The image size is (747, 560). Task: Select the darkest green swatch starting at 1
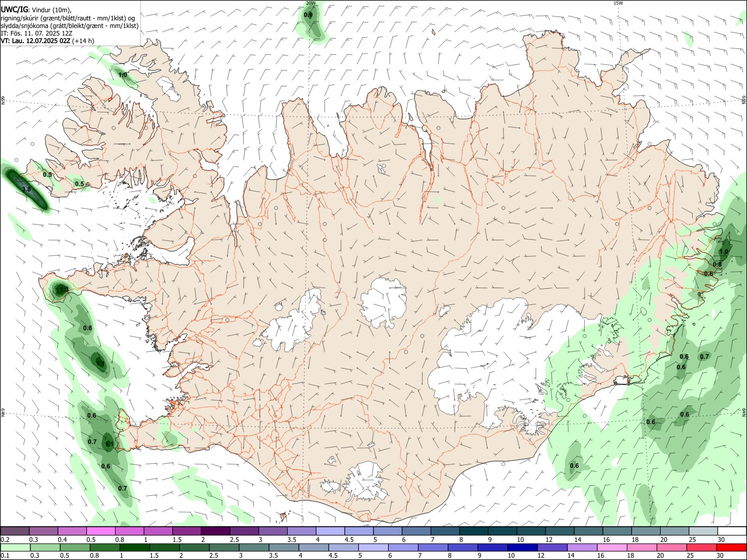click(134, 548)
